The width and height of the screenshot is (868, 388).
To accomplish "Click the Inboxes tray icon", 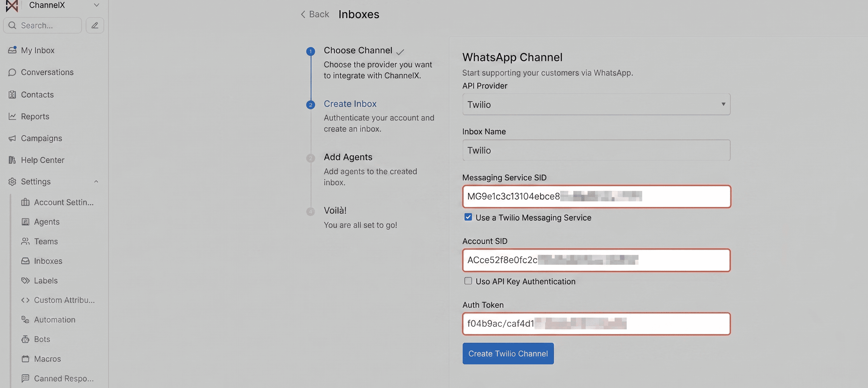I will click(25, 261).
